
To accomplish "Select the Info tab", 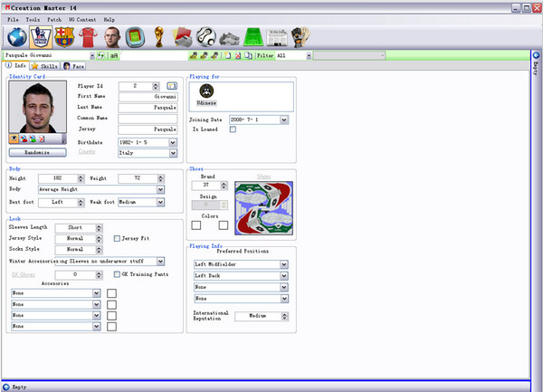I will 16,65.
